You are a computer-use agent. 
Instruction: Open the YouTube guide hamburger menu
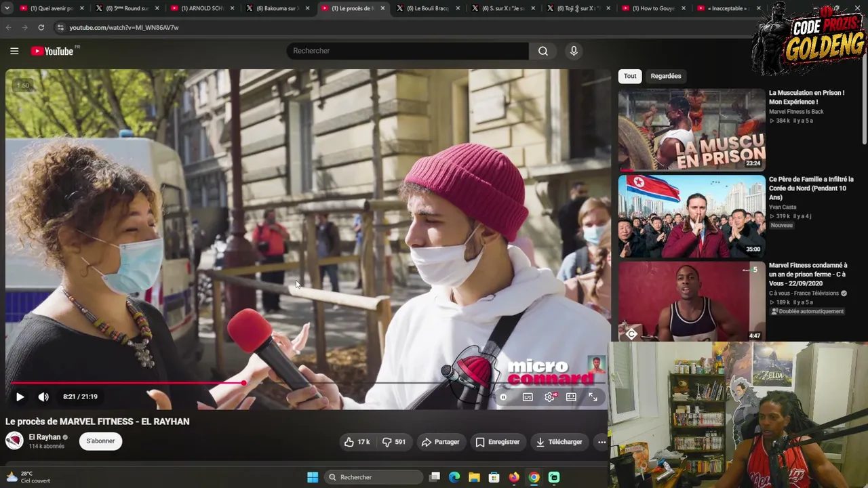tap(14, 51)
